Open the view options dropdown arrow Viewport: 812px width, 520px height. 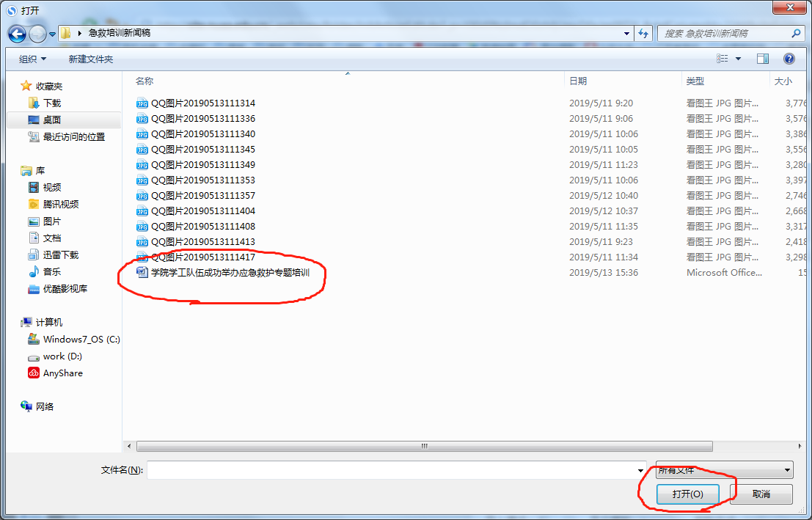(738, 59)
